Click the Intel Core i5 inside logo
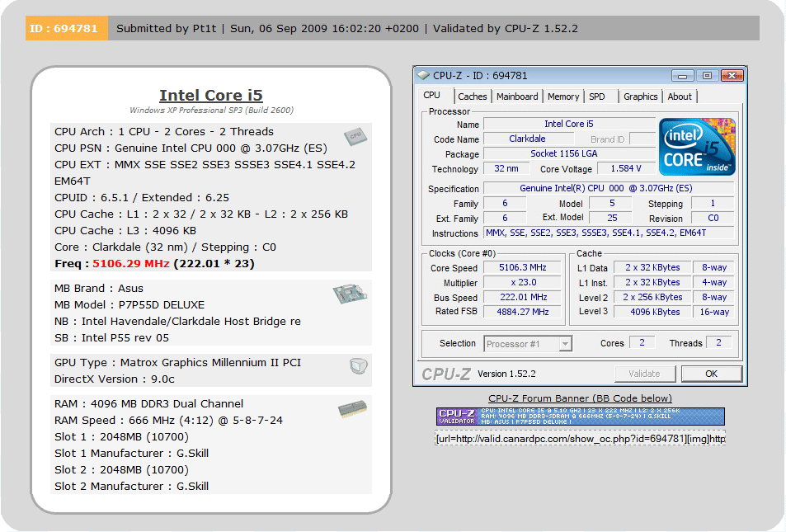The image size is (786, 532). [697, 147]
